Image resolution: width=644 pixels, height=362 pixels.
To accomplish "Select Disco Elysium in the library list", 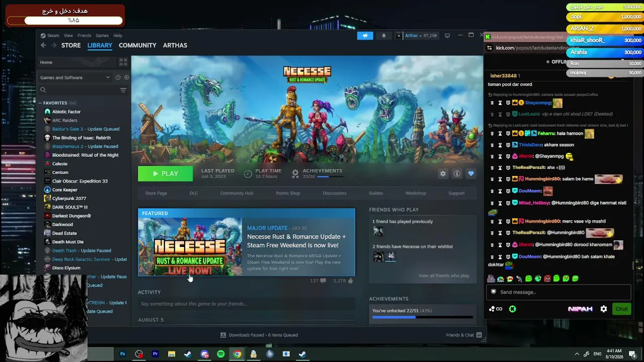I will coord(66,268).
